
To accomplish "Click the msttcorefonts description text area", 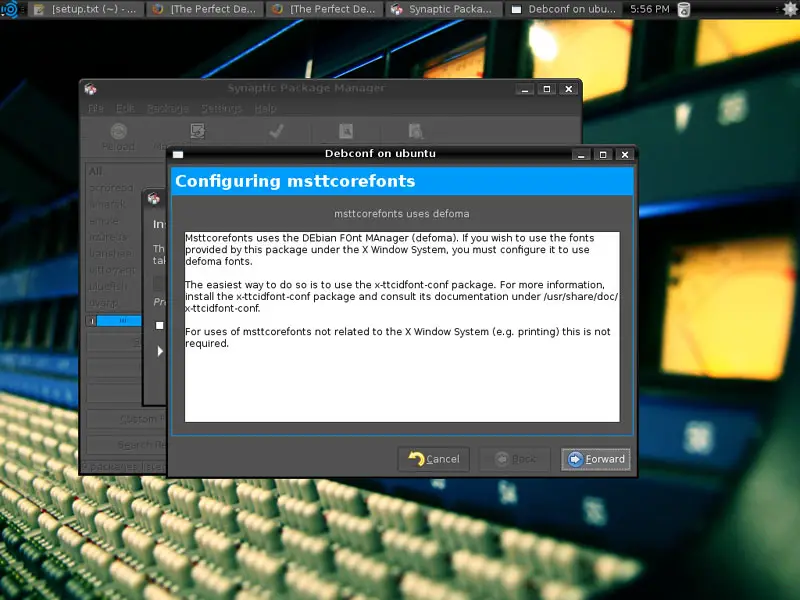I will pyautogui.click(x=402, y=327).
